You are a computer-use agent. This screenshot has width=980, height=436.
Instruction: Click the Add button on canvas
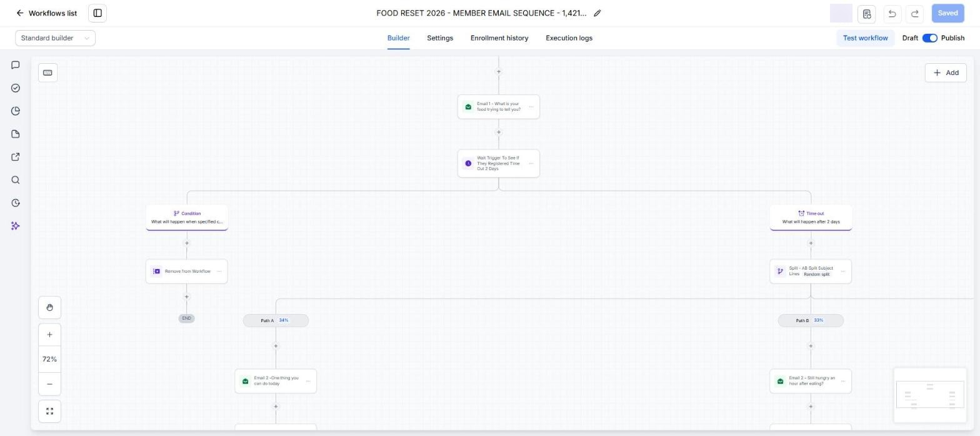[x=946, y=73]
